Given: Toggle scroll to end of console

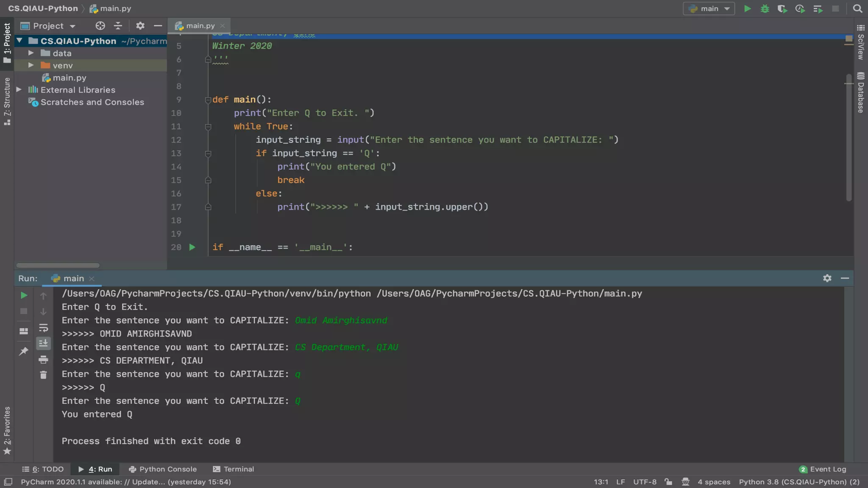Looking at the screenshot, I should coord(43,343).
